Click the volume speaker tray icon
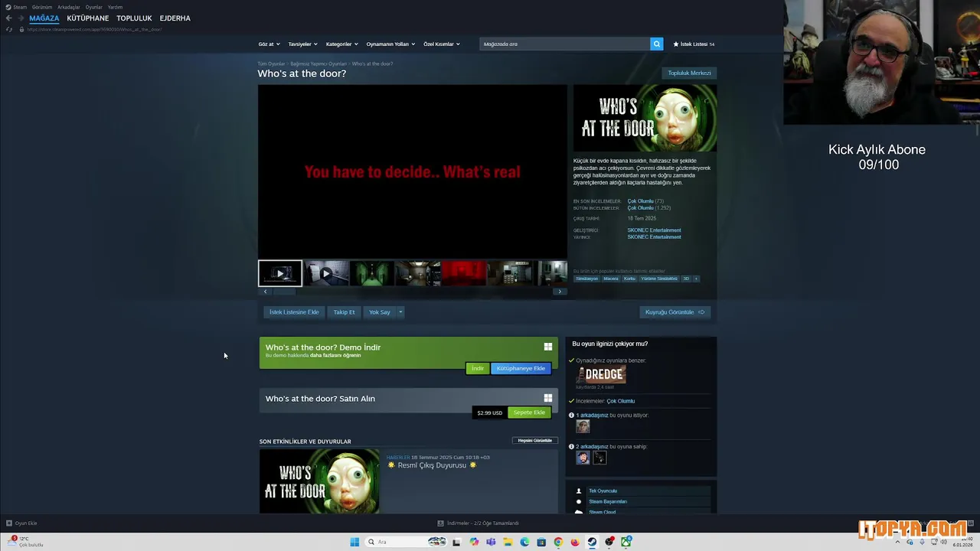The image size is (980, 551). click(944, 542)
